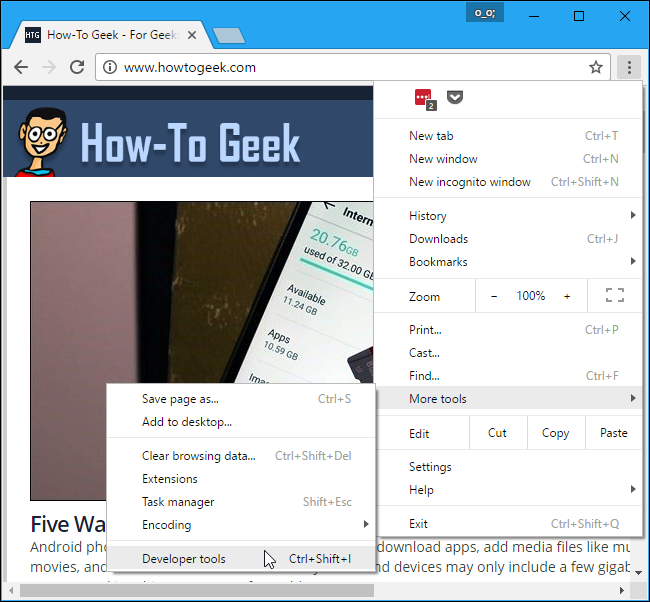Click the Copy button in Edit row
Screen dimensions: 650x602
coord(556,433)
